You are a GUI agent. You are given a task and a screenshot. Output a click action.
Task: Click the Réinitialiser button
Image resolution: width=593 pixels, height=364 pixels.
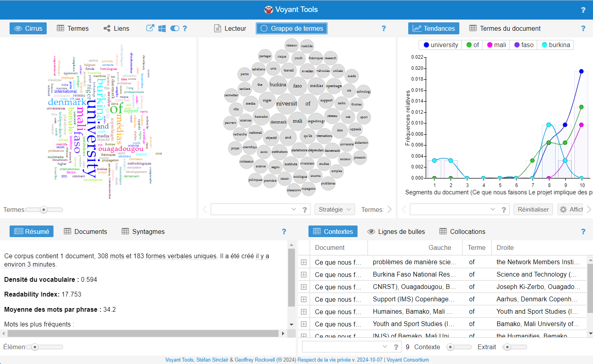click(x=533, y=210)
